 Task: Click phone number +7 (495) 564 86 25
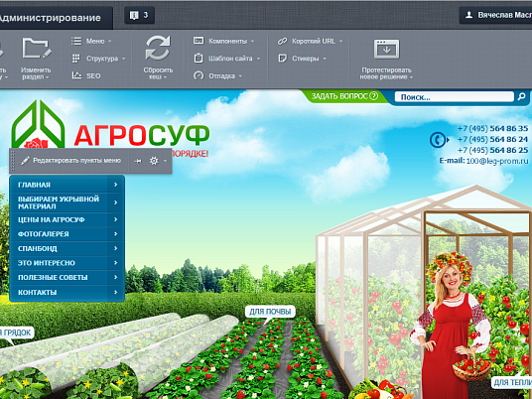(492, 150)
